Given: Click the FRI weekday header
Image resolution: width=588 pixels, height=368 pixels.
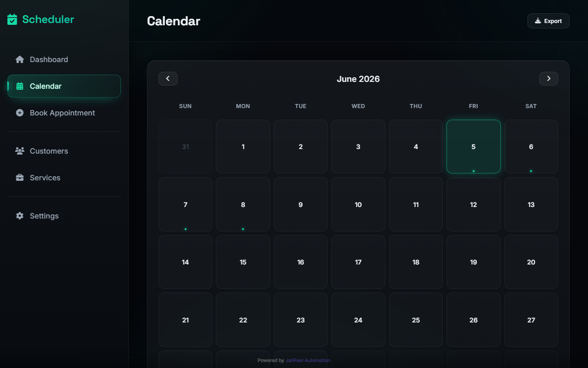Looking at the screenshot, I should pyautogui.click(x=474, y=106).
